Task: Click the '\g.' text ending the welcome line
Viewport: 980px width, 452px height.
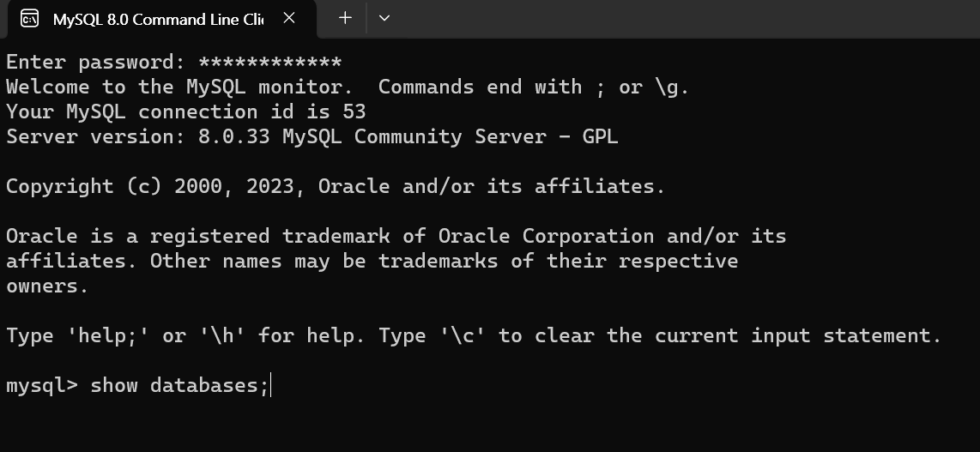Action: point(673,87)
